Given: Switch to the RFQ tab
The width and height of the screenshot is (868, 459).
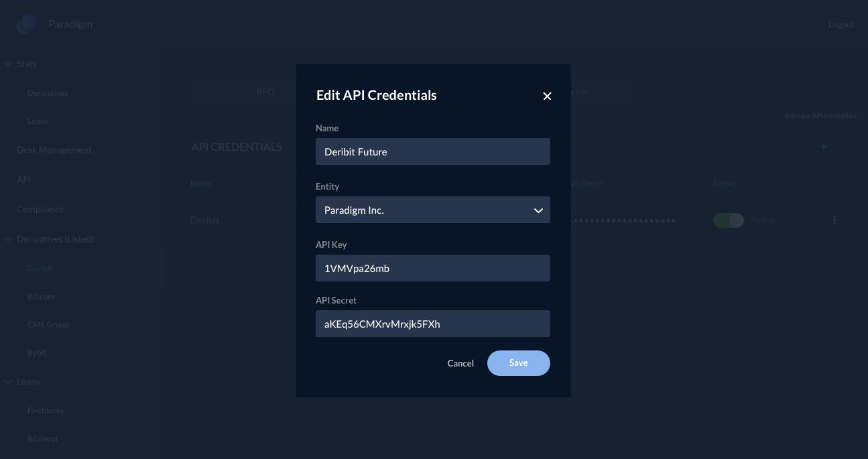Looking at the screenshot, I should tap(265, 92).
